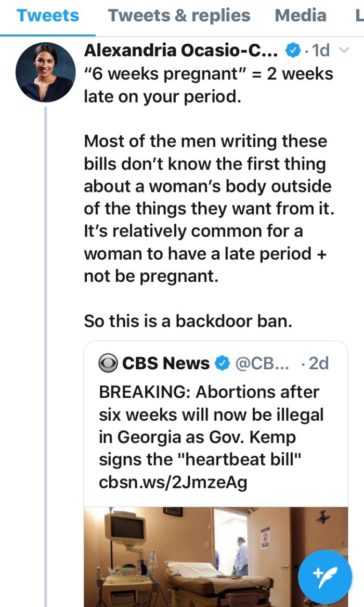Click the blue verified badge beside Alexandria Ocasio-C...

tap(294, 51)
